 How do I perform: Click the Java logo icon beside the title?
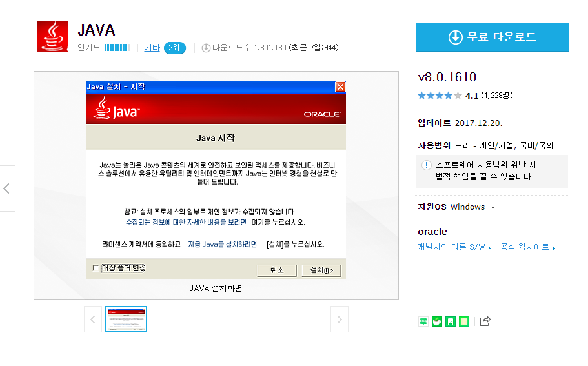(x=52, y=37)
